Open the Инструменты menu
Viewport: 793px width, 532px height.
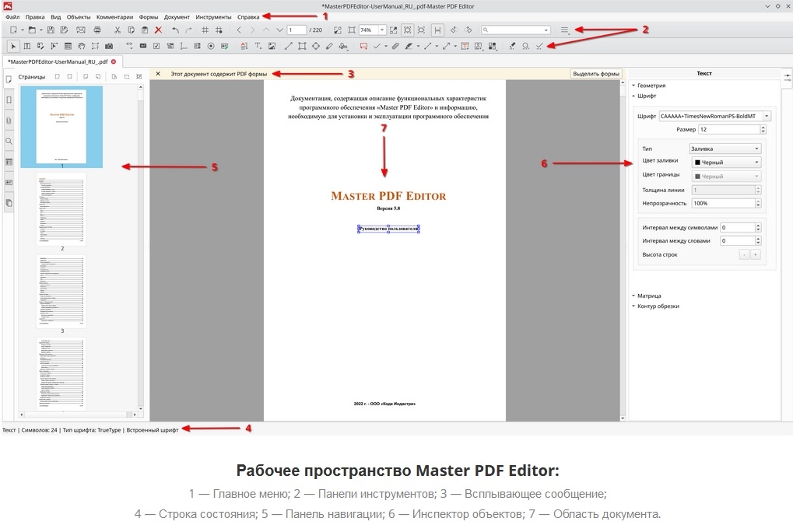(x=213, y=16)
